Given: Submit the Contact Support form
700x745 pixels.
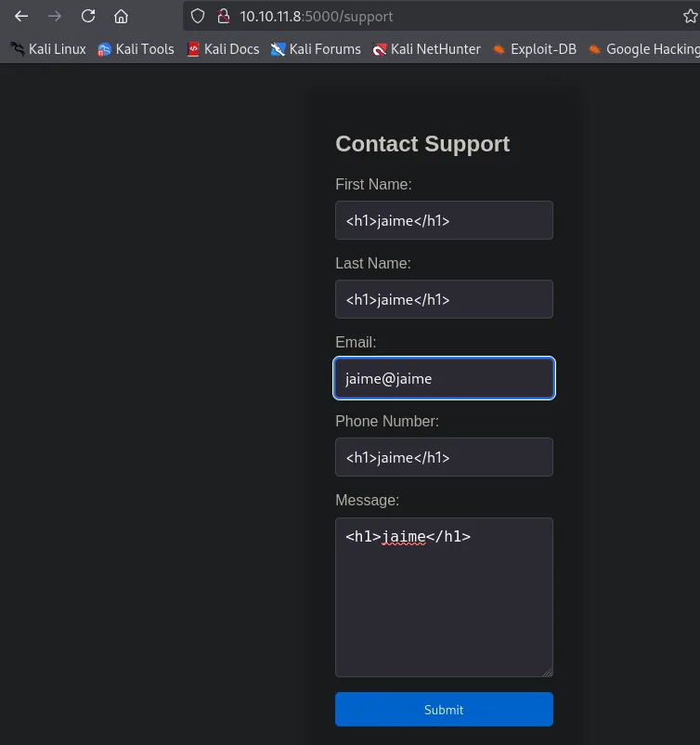Looking at the screenshot, I should coord(444,710).
